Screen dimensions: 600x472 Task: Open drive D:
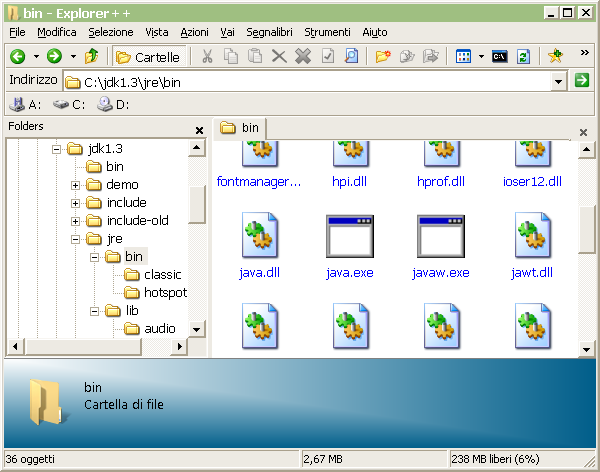[113, 104]
